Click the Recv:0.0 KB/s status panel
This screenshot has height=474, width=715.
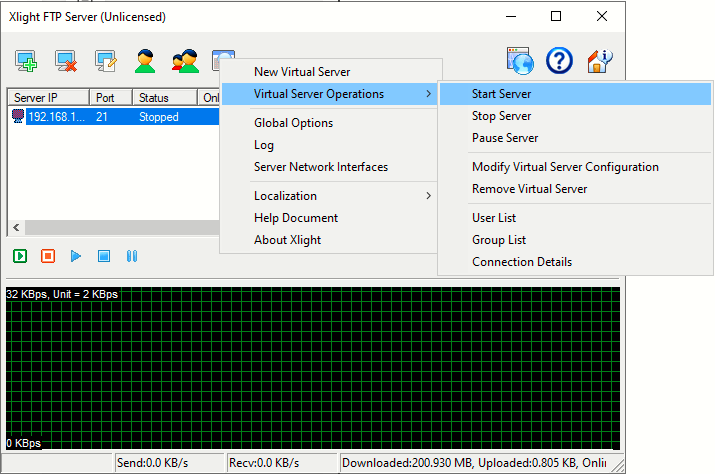(281, 463)
